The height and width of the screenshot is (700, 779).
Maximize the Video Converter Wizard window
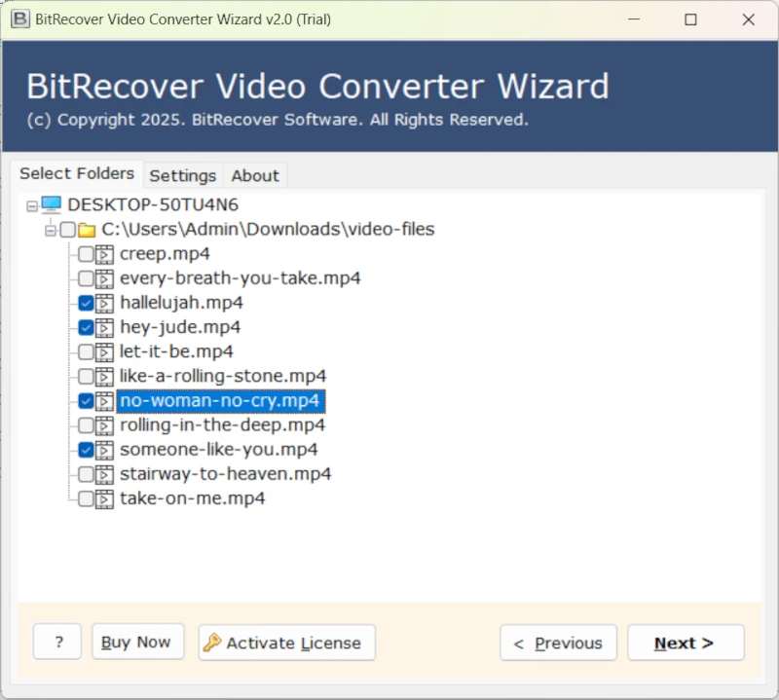point(690,19)
